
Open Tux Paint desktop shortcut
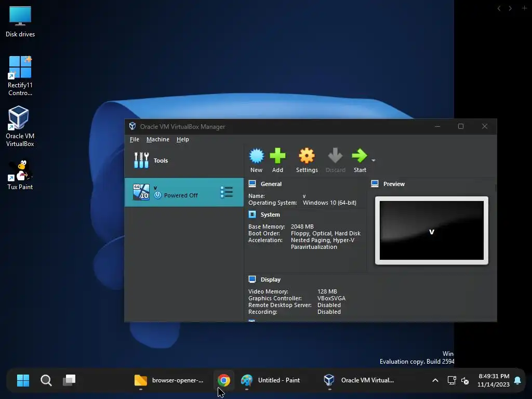pos(20,175)
